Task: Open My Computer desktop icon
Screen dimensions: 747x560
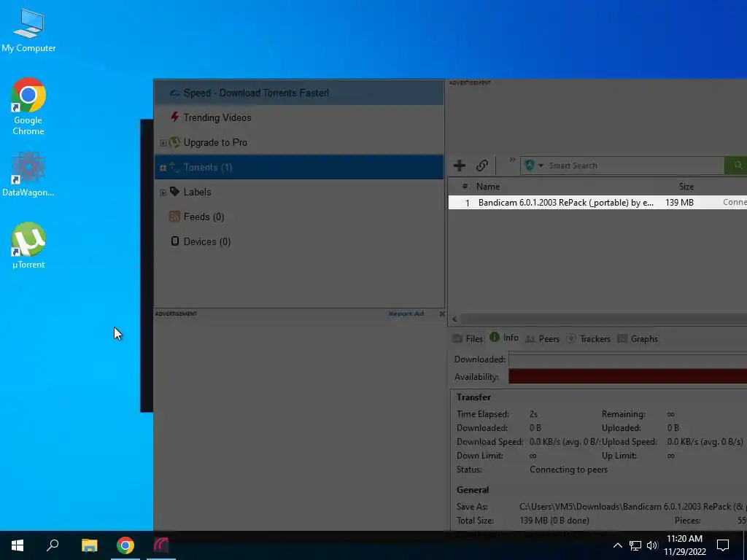Action: 28,31
